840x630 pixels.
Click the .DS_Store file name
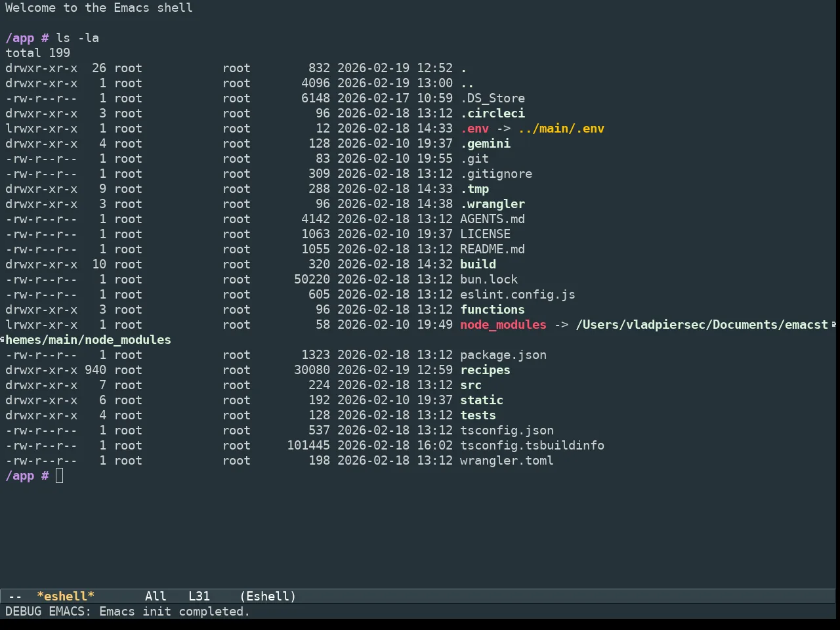click(492, 98)
